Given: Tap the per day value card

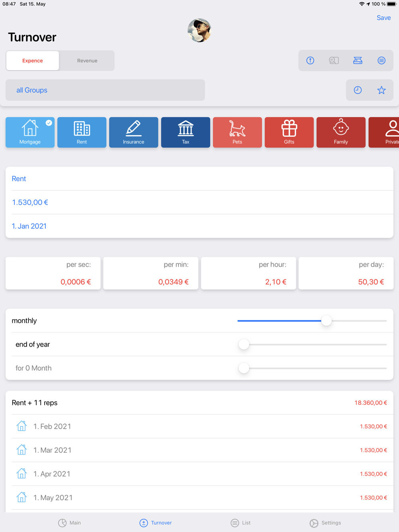Looking at the screenshot, I should [x=346, y=273].
